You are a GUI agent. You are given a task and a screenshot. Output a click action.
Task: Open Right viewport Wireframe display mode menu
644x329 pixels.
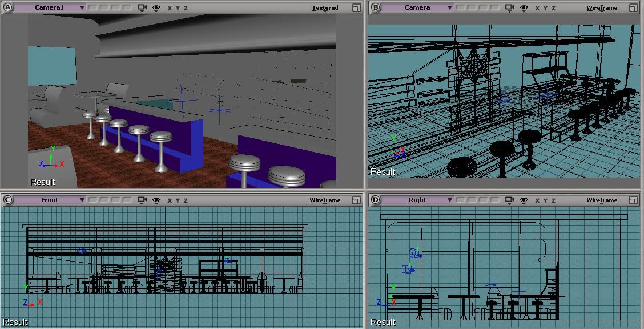tap(602, 200)
